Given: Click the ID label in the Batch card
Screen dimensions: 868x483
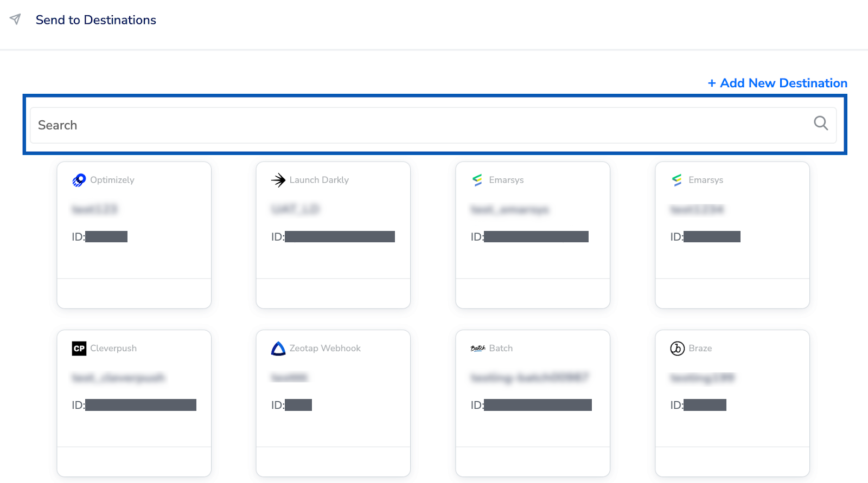Looking at the screenshot, I should tap(477, 405).
